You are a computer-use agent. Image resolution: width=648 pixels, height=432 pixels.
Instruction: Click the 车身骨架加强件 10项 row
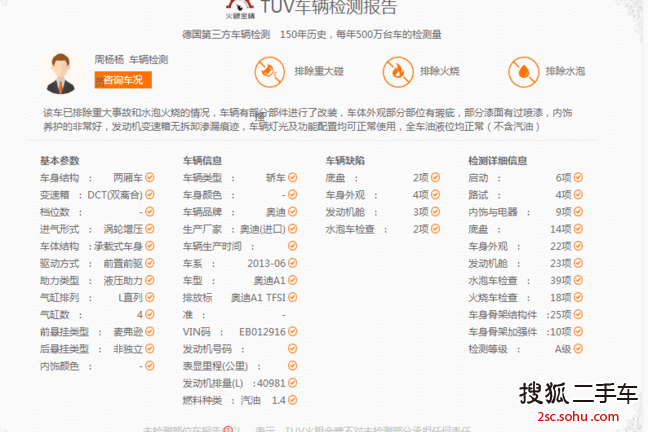coord(525,332)
